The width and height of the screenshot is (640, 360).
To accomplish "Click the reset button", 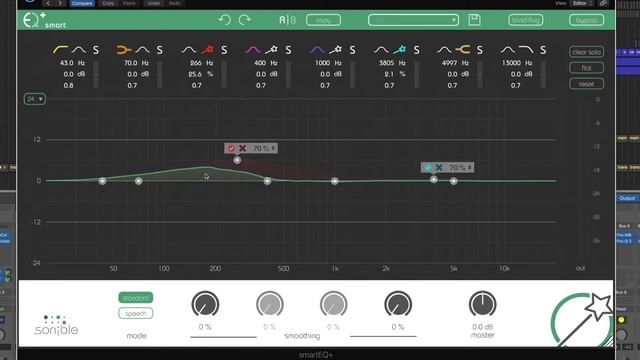I will click(x=587, y=84).
